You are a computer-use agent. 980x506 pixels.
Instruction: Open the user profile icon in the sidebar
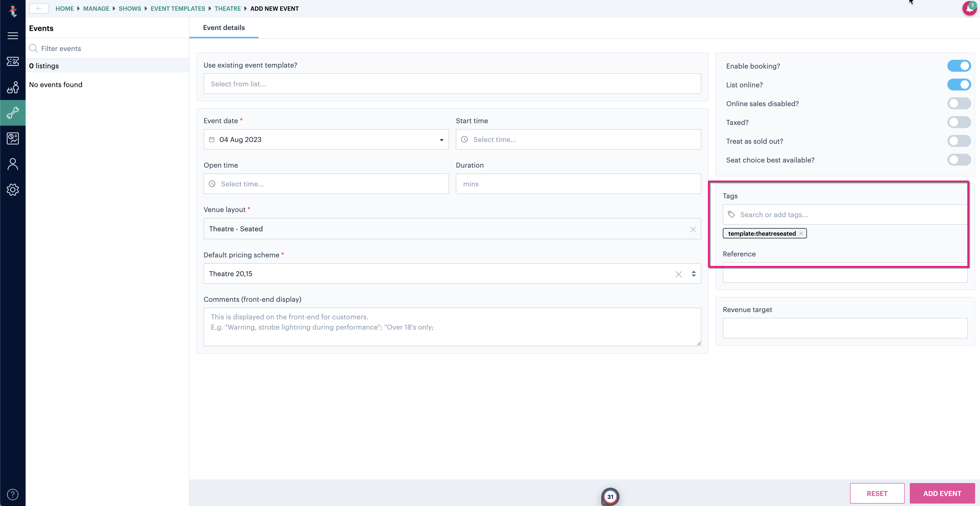[12, 164]
